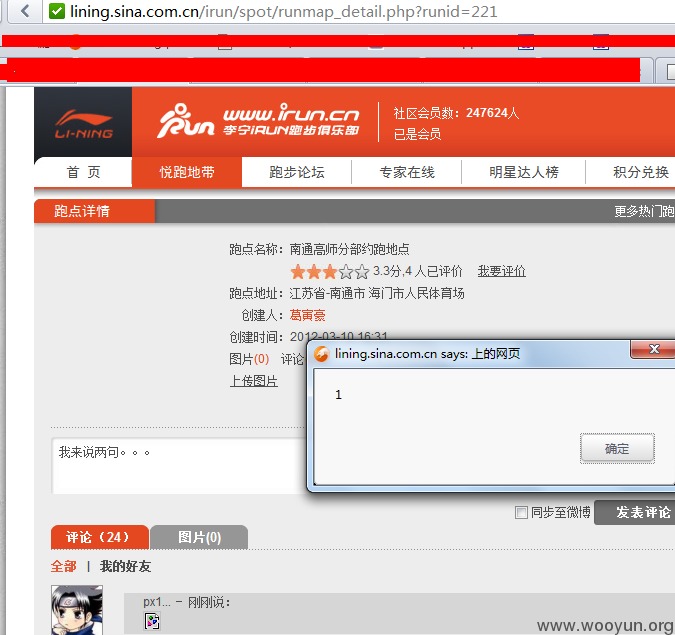Go back with the browser back arrow
The height and width of the screenshot is (635, 675).
click(x=25, y=11)
